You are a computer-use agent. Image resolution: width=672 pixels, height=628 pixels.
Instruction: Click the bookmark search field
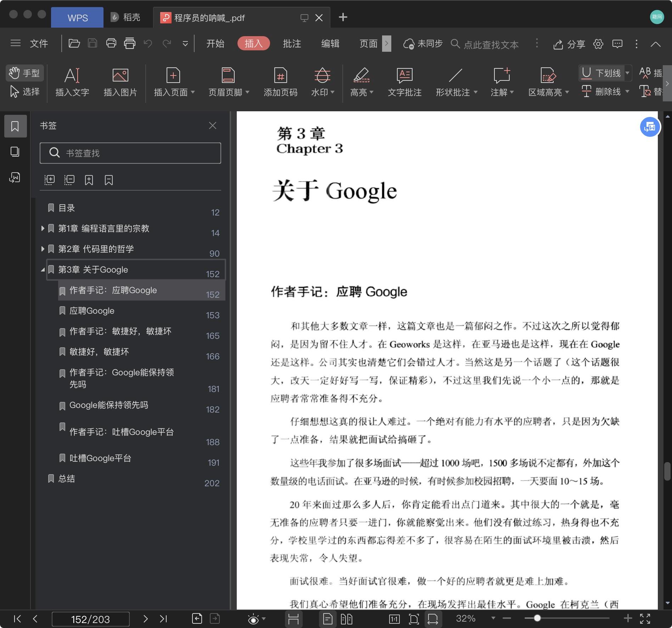(x=130, y=153)
